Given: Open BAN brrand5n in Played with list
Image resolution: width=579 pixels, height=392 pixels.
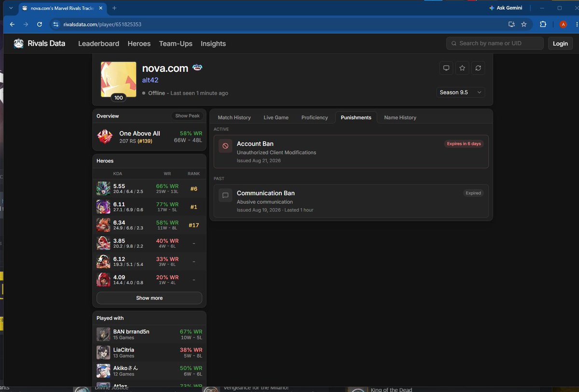Looking at the screenshot, I should [x=149, y=334].
